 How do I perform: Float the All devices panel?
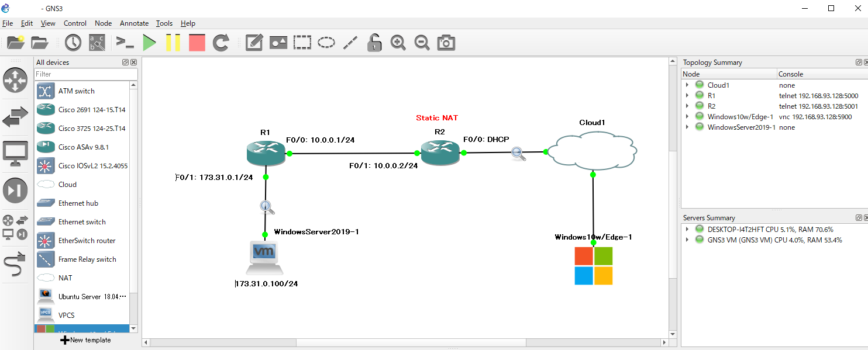pyautogui.click(x=126, y=63)
